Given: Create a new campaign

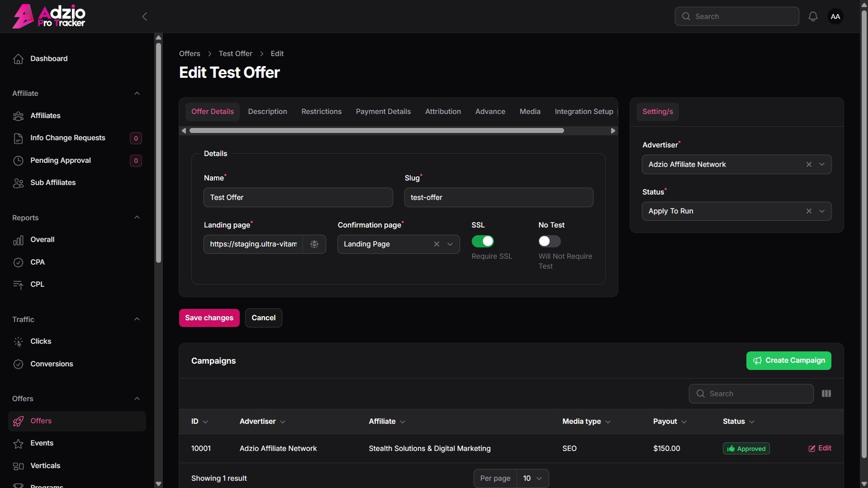Looking at the screenshot, I should [788, 361].
